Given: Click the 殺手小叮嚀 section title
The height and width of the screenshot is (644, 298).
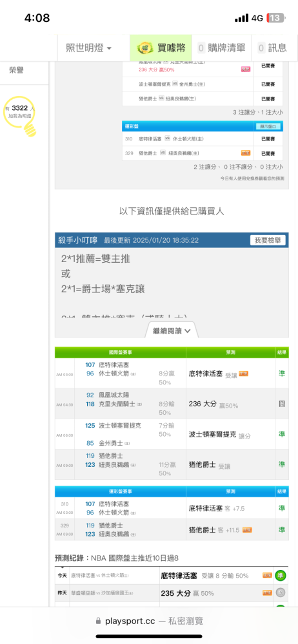Looking at the screenshot, I should coord(78,240).
